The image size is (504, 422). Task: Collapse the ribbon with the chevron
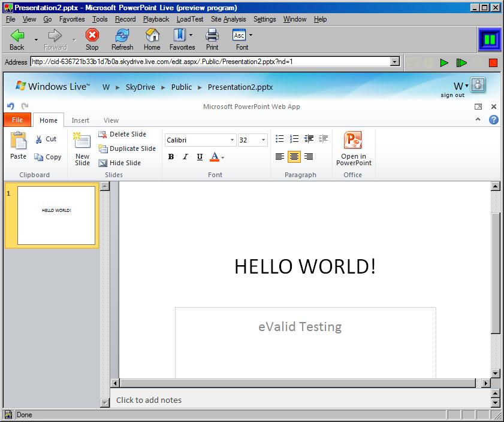point(478,119)
